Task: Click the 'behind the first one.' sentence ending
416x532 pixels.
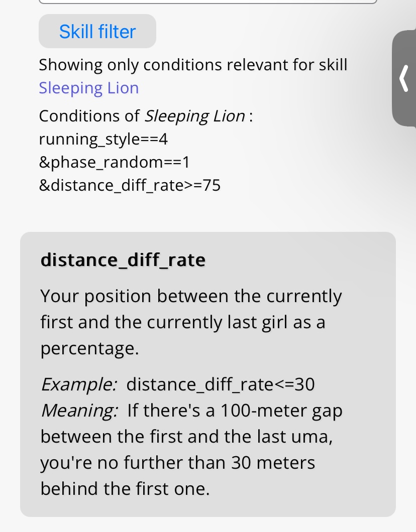Action: tap(125, 489)
